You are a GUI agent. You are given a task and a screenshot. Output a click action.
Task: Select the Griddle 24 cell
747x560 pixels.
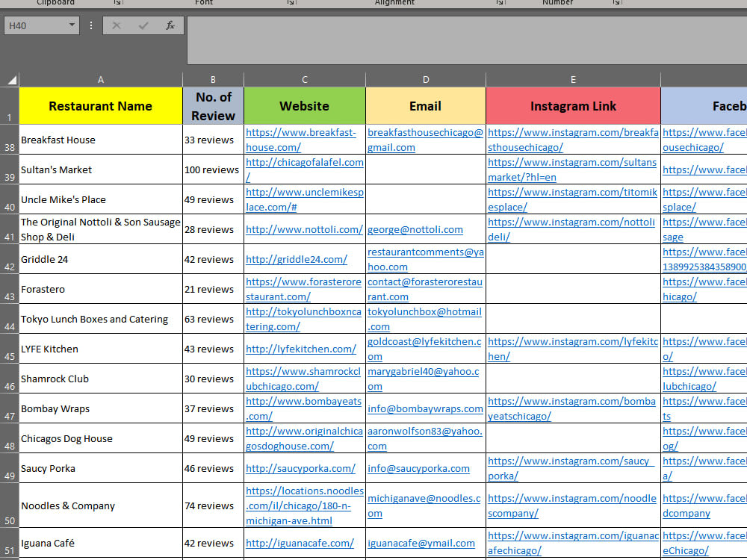(x=101, y=260)
